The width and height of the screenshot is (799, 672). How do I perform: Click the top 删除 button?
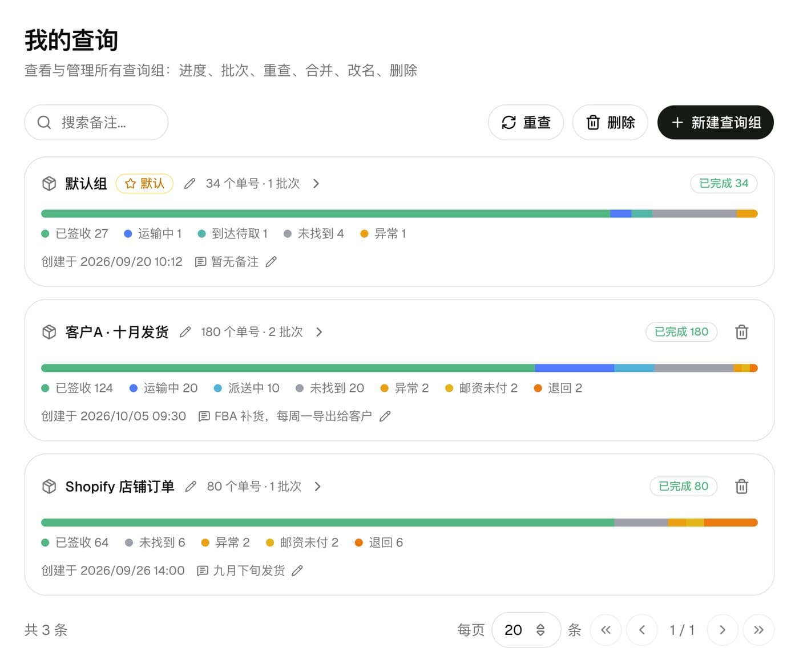pyautogui.click(x=610, y=123)
